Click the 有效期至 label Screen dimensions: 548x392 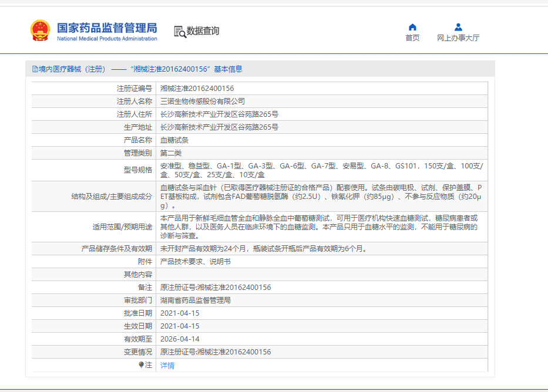click(x=137, y=339)
